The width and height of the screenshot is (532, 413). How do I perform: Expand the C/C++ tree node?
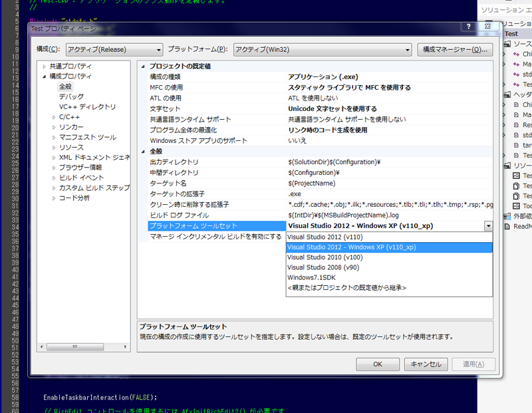pos(54,117)
